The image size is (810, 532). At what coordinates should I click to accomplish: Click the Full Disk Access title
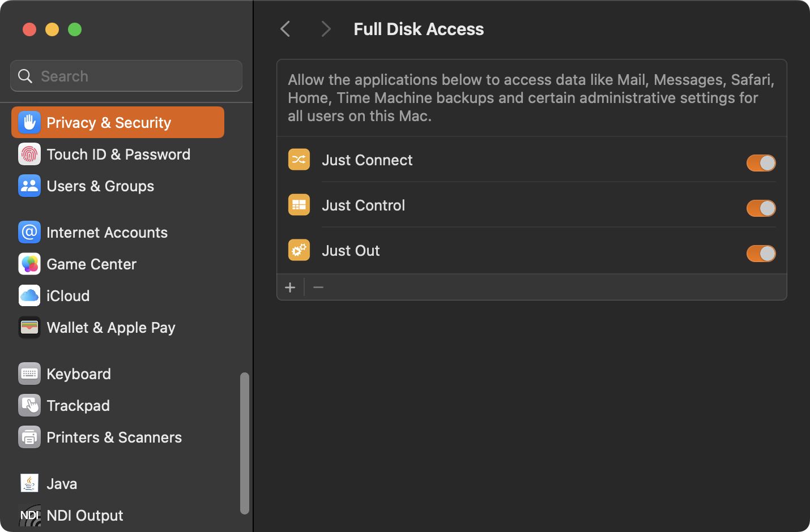[x=419, y=29]
